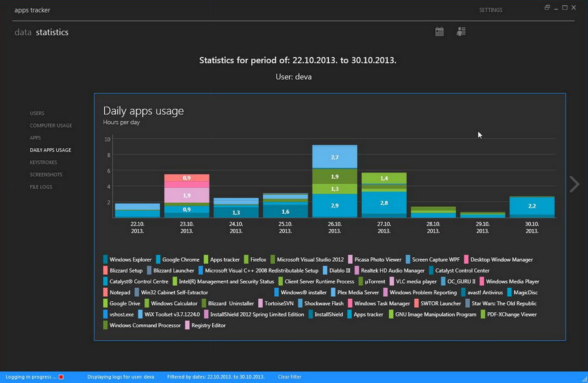Click the 2,2 bar segment on 30.10.
588x383 pixels.
(x=532, y=206)
